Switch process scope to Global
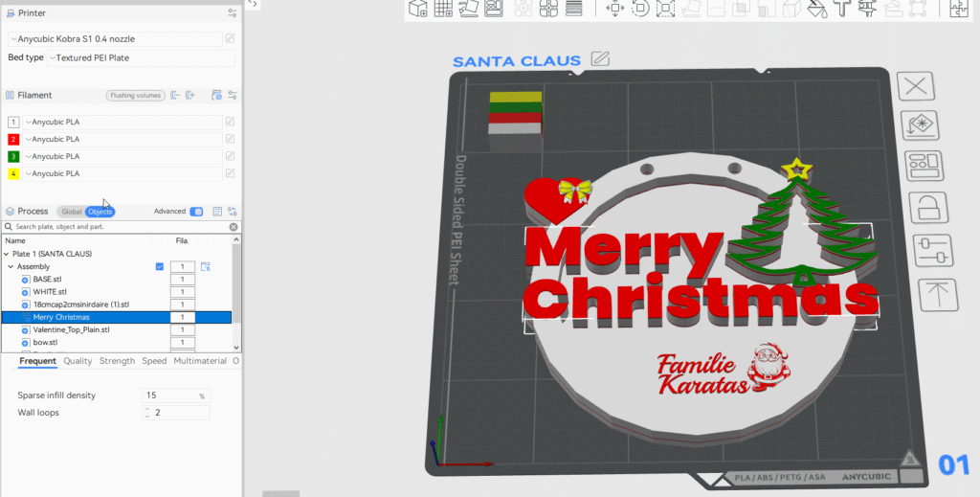 point(71,212)
